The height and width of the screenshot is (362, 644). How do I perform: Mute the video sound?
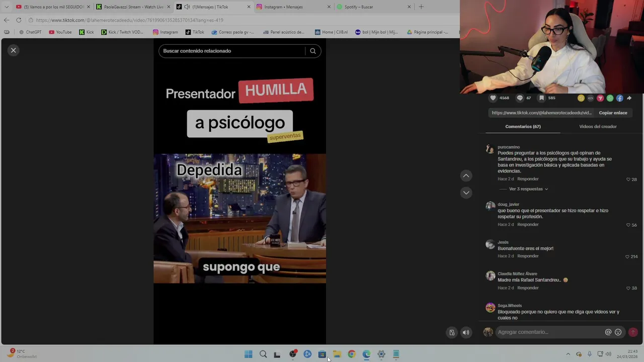pyautogui.click(x=466, y=332)
